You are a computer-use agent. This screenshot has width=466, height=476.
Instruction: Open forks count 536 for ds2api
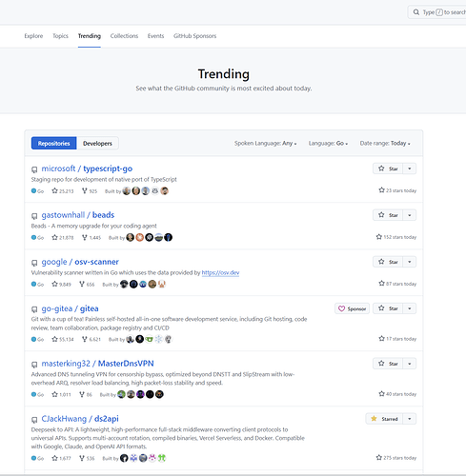[x=87, y=458]
